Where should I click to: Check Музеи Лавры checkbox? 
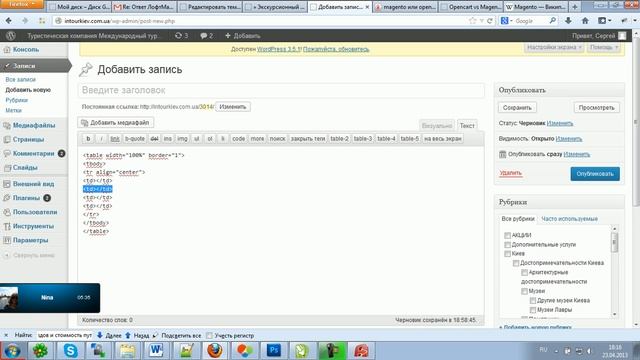(x=533, y=310)
